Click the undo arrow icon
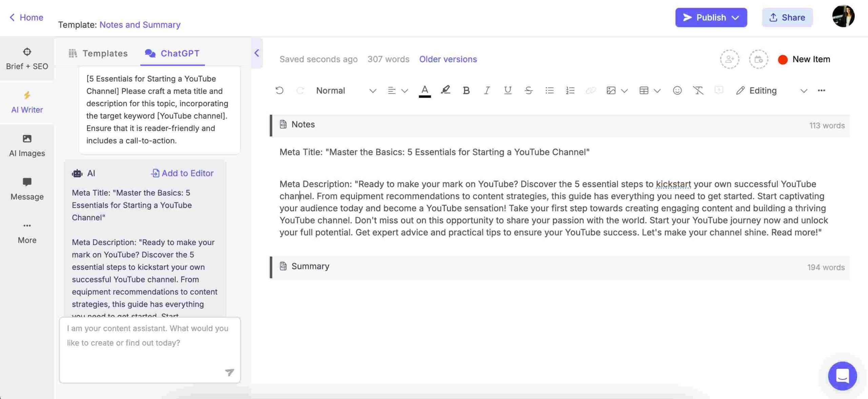 (279, 91)
